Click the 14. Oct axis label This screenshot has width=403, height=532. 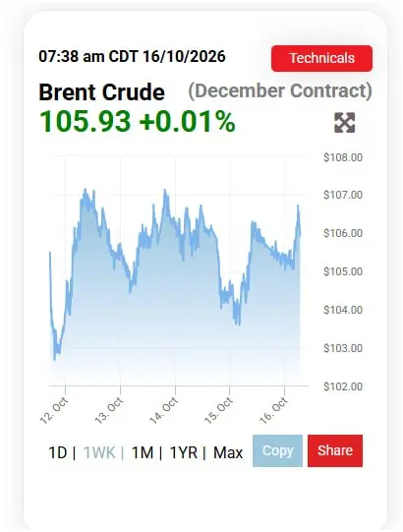click(x=164, y=410)
